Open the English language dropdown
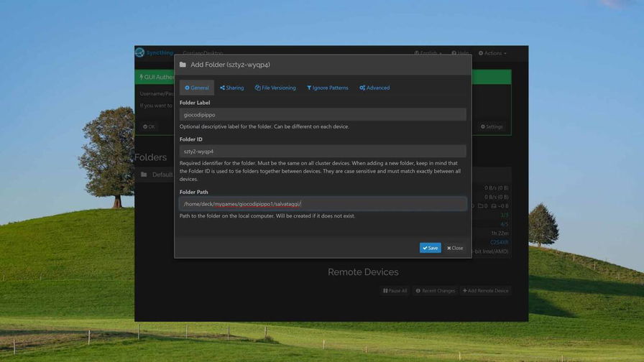This screenshot has height=362, width=644. point(428,53)
